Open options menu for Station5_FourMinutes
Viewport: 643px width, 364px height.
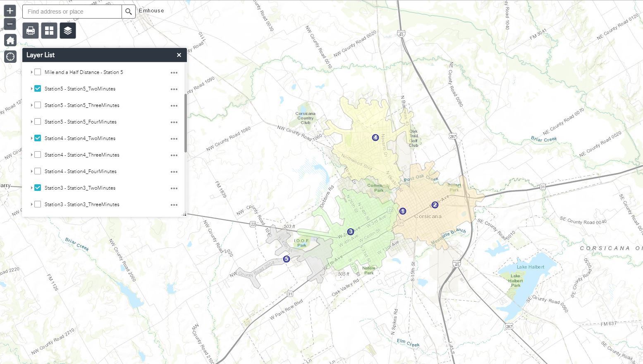(x=174, y=122)
